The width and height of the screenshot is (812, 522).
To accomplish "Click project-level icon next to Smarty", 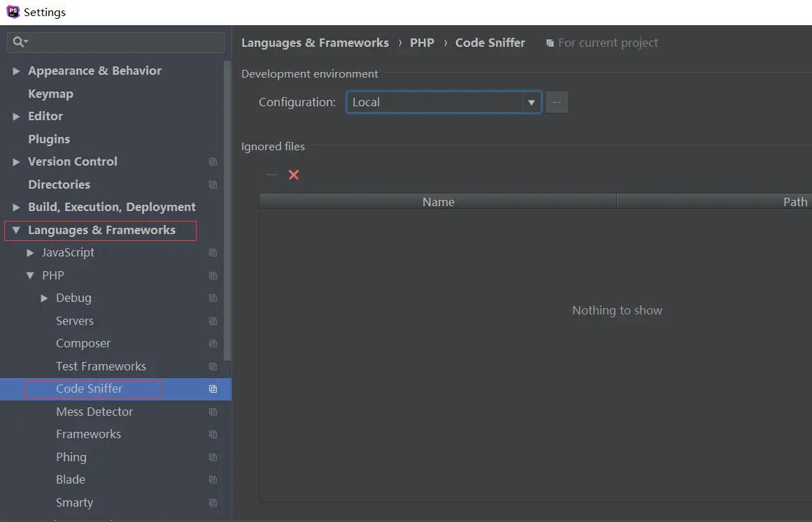I will [x=213, y=503].
